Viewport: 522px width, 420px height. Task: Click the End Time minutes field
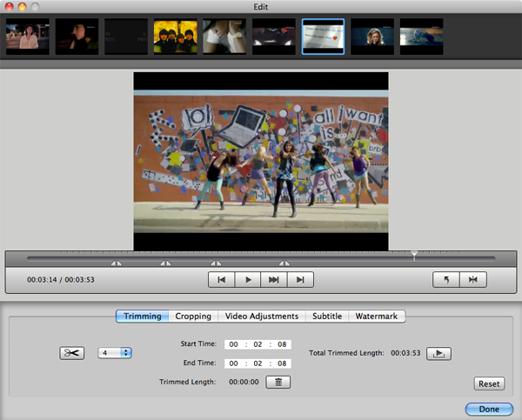tap(258, 363)
